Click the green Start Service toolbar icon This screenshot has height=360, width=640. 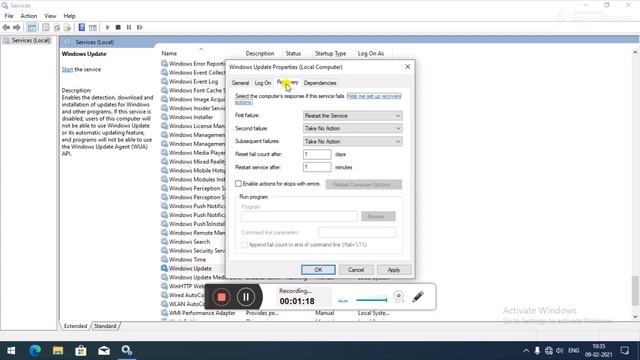[x=107, y=27]
